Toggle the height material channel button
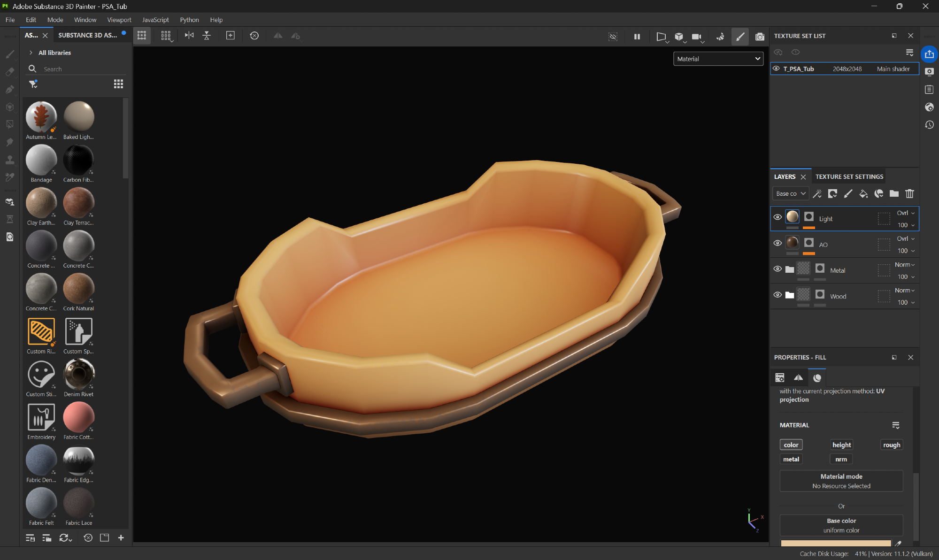Image resolution: width=939 pixels, height=560 pixels. click(841, 445)
